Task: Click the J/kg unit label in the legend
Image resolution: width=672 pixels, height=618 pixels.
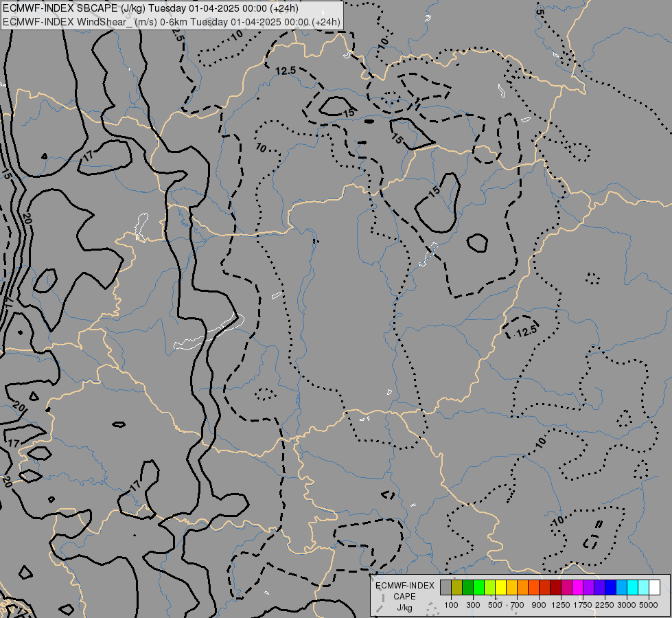Action: click(404, 608)
